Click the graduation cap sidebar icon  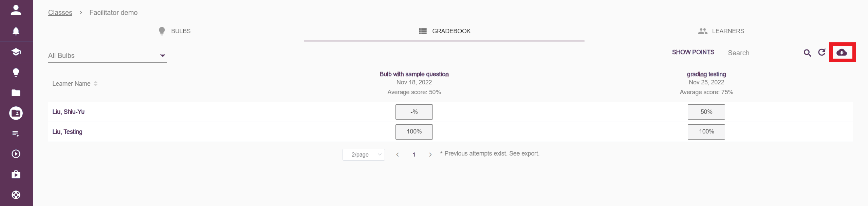point(16,52)
